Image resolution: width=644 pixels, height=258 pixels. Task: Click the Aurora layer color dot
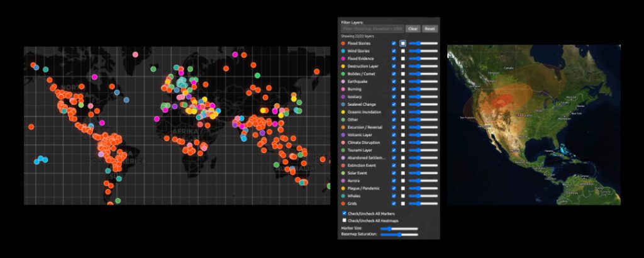tap(344, 181)
